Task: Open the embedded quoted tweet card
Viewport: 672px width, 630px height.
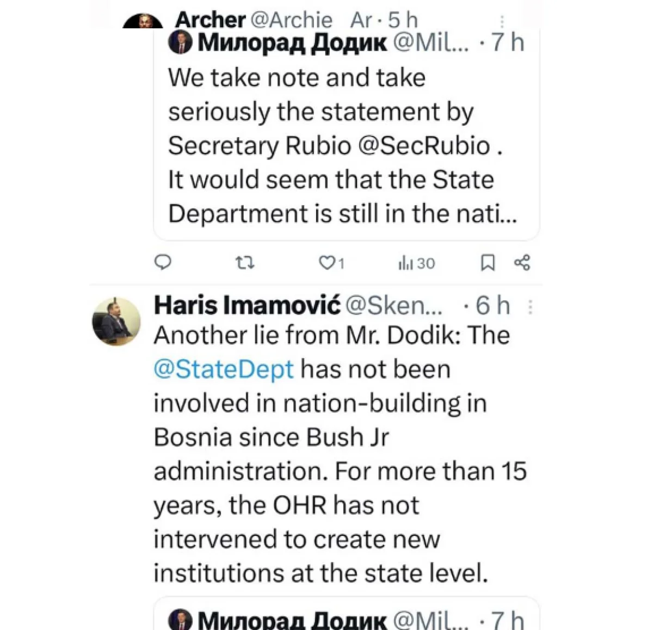Action: click(x=346, y=136)
